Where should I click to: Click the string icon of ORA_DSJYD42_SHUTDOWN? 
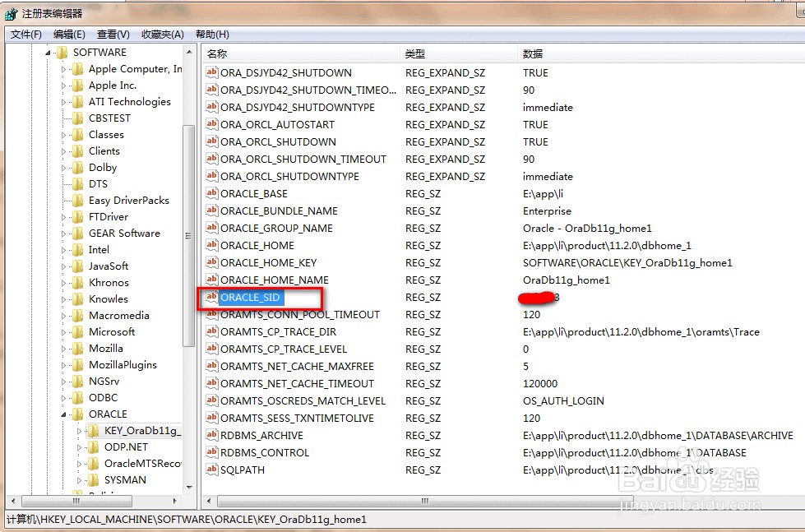coord(211,72)
